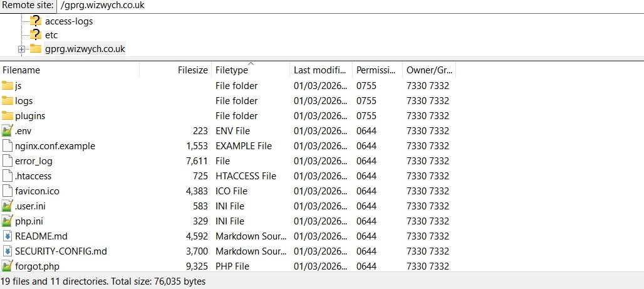Click the README.md markdown file icon
This screenshot has height=289, width=644.
coord(8,236)
